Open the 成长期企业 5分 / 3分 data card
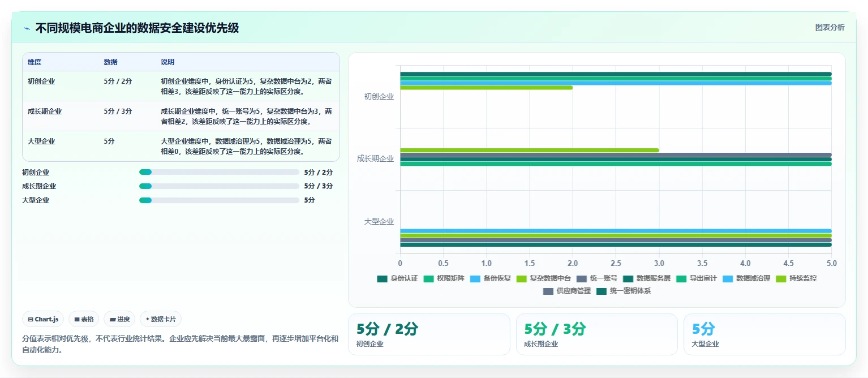 [597, 334]
